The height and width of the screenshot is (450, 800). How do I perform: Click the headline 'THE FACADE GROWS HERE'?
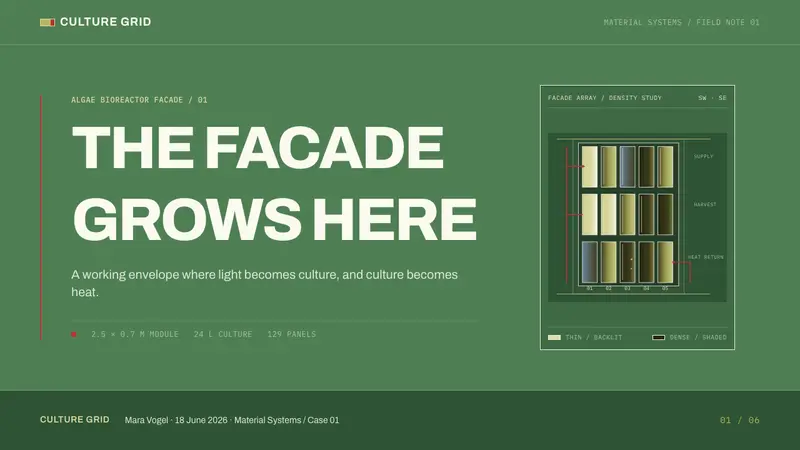[274, 183]
